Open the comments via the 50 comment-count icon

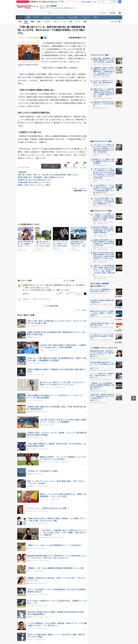[x=32, y=38]
